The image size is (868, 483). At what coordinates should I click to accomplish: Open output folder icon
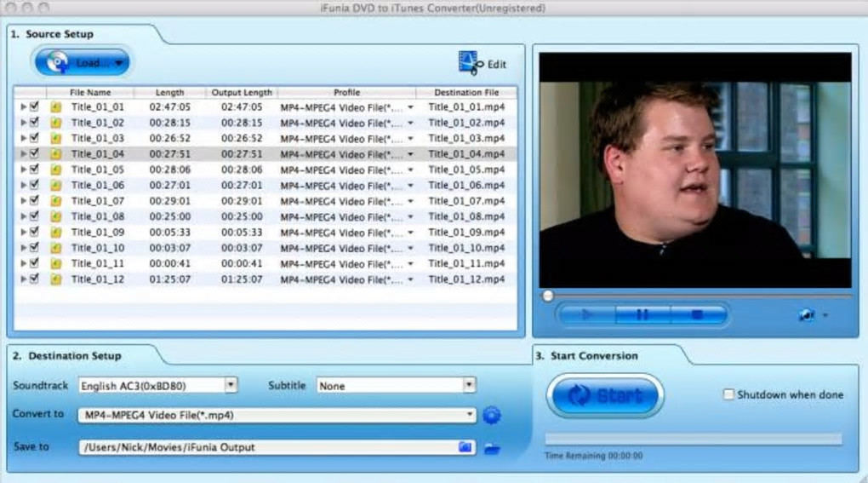pos(492,448)
